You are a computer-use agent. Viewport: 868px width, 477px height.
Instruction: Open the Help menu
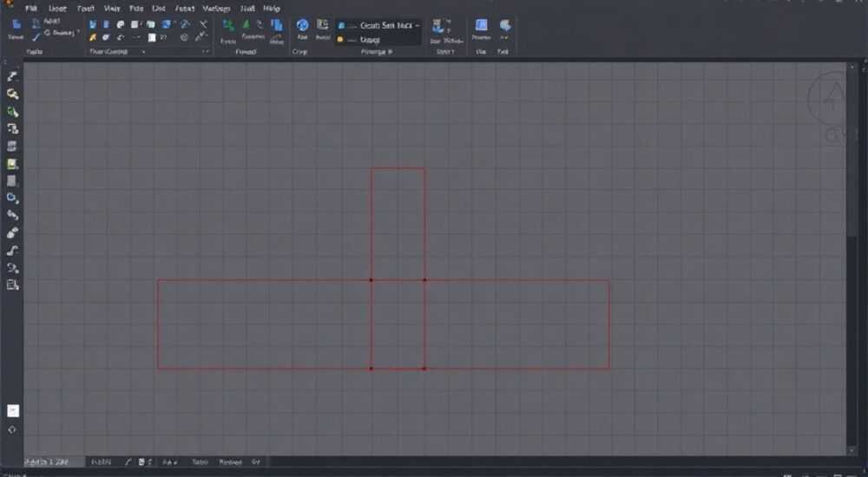(x=271, y=9)
